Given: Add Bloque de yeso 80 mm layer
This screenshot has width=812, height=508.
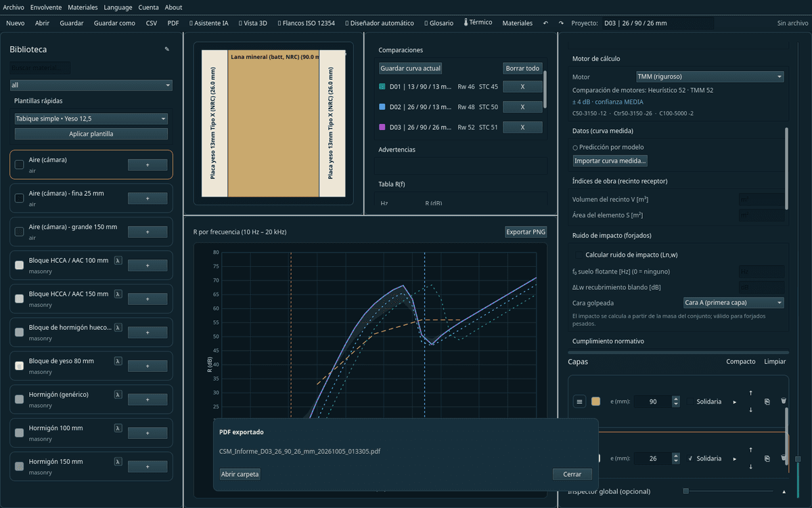Looking at the screenshot, I should click(x=148, y=366).
